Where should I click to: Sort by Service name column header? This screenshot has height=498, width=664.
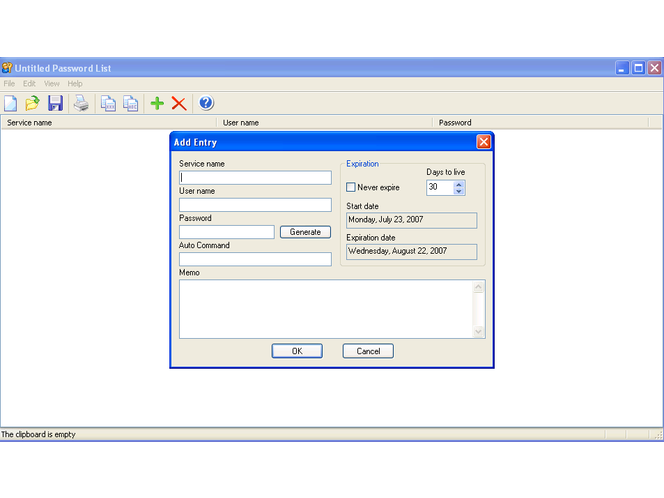click(x=109, y=123)
